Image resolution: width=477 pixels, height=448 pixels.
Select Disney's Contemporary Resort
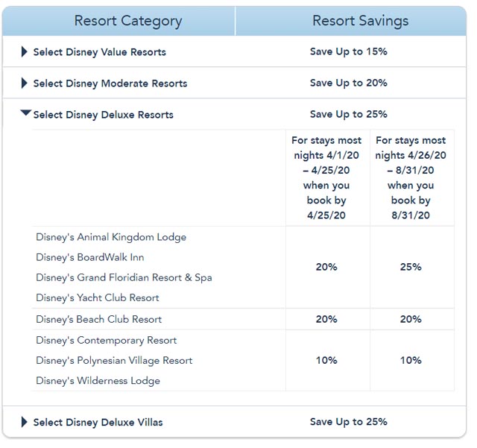106,340
